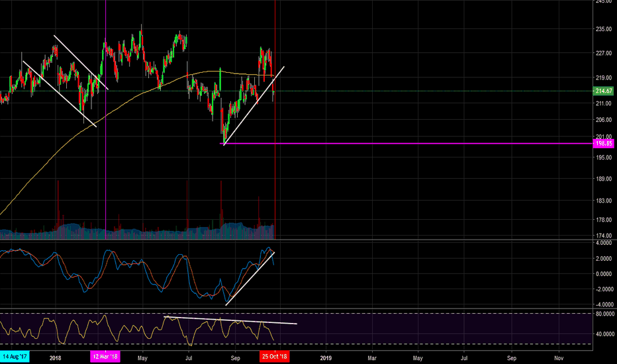
Task: Click the 174.00 price axis label
Action: pyautogui.click(x=604, y=236)
